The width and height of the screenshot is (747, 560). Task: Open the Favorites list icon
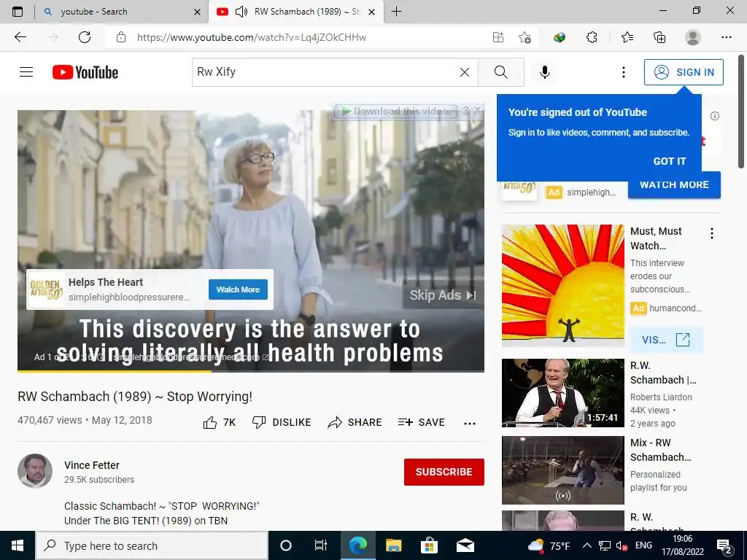(627, 37)
